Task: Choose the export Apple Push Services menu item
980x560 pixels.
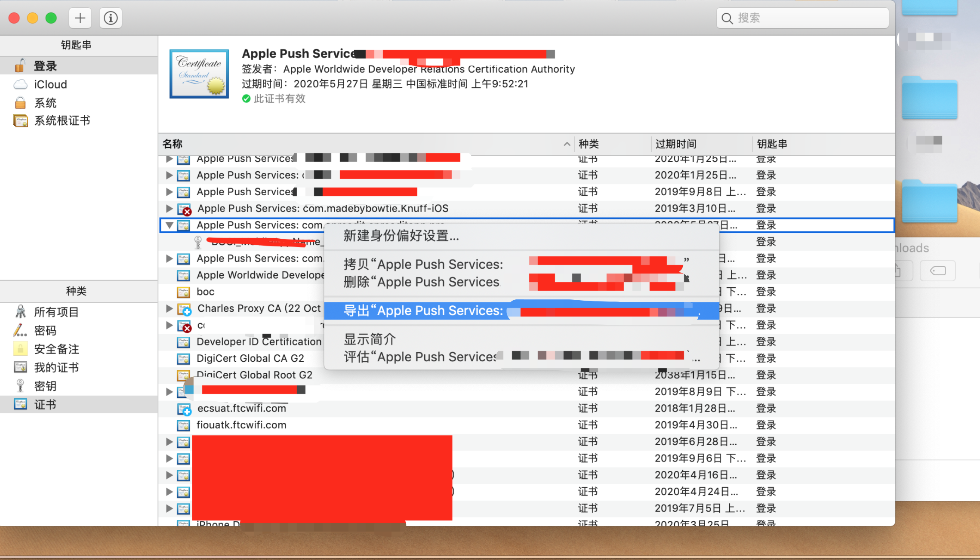Action: (x=423, y=311)
